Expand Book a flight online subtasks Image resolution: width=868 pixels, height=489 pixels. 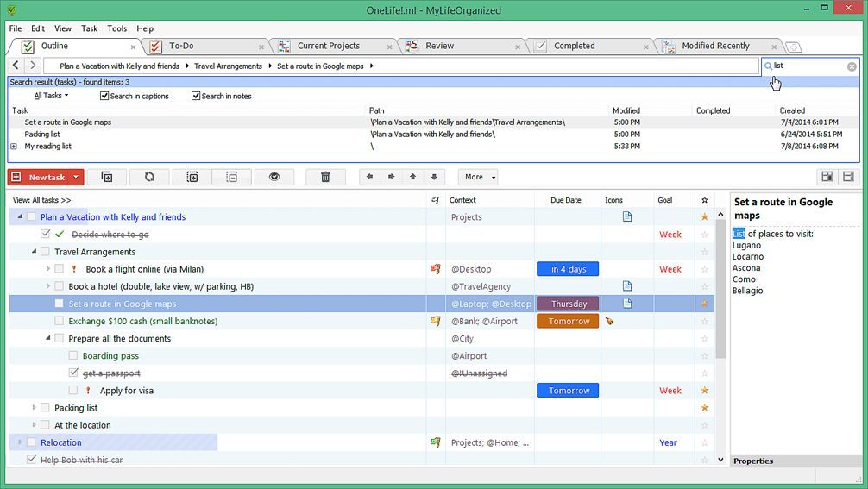47,269
